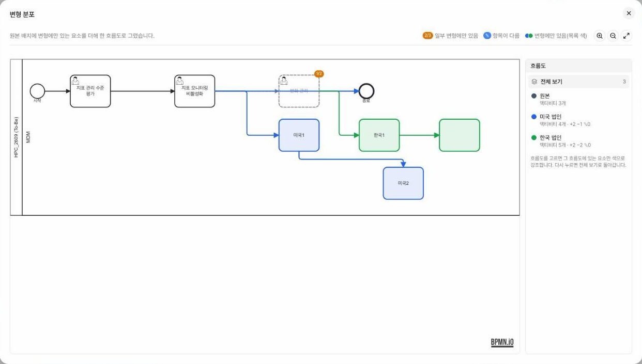This screenshot has width=642, height=364.
Task: Open the BPMN.iO logo link
Action: tap(502, 342)
